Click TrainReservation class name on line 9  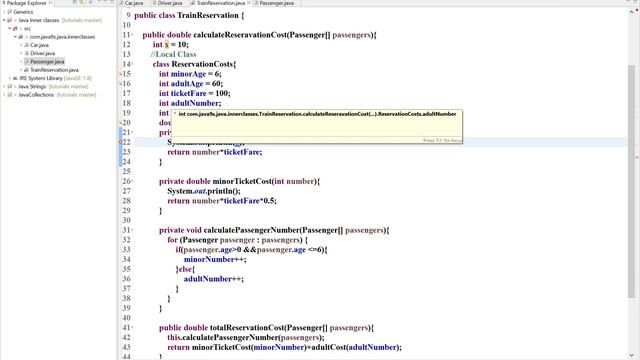[208, 15]
